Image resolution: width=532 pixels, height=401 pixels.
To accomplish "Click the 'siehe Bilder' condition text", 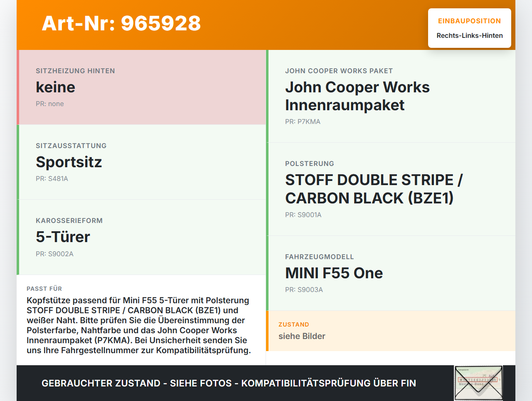I will click(x=302, y=336).
